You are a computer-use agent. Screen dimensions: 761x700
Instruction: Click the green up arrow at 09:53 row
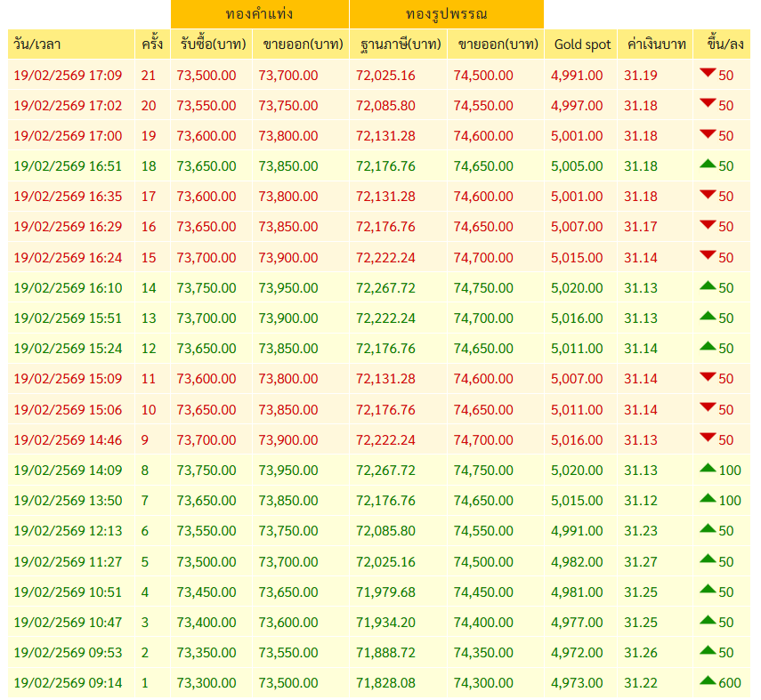pos(708,650)
